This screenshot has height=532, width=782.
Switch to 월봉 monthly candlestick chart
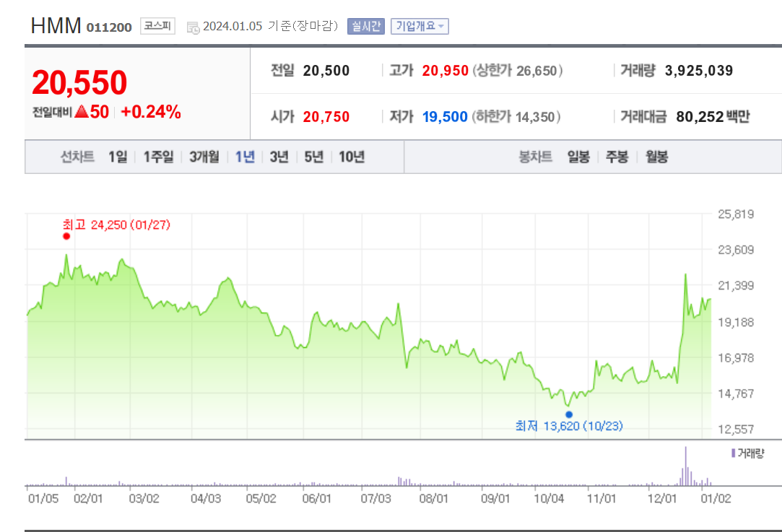coord(657,157)
